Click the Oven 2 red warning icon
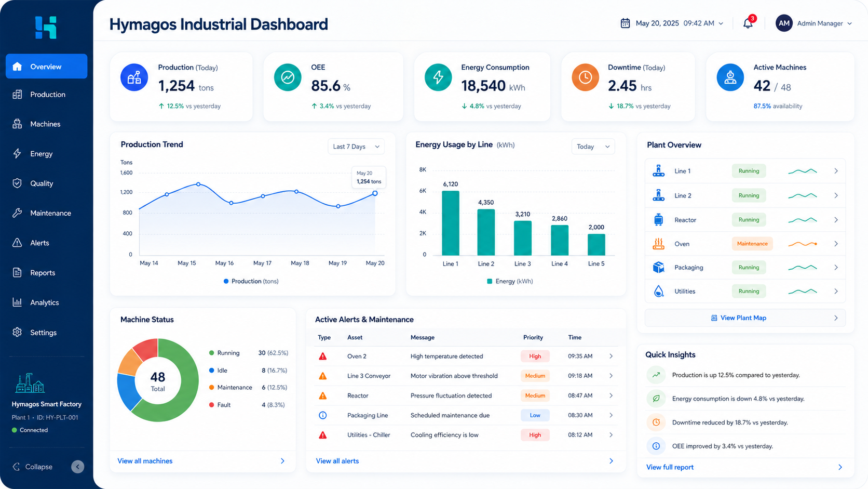This screenshot has height=489, width=868. coord(323,356)
